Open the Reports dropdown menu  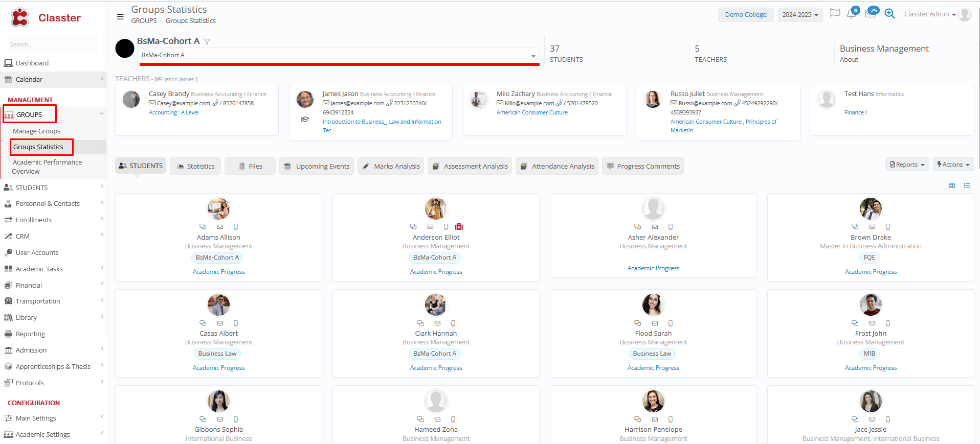[907, 165]
